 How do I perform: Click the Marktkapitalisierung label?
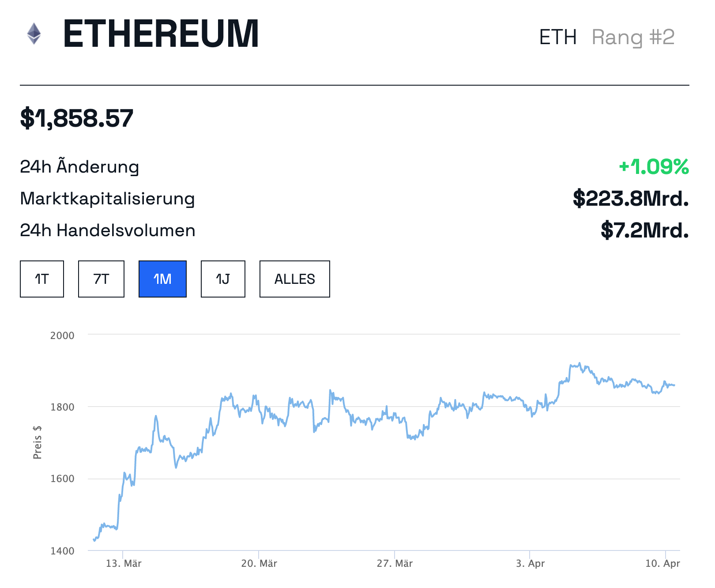(x=107, y=199)
